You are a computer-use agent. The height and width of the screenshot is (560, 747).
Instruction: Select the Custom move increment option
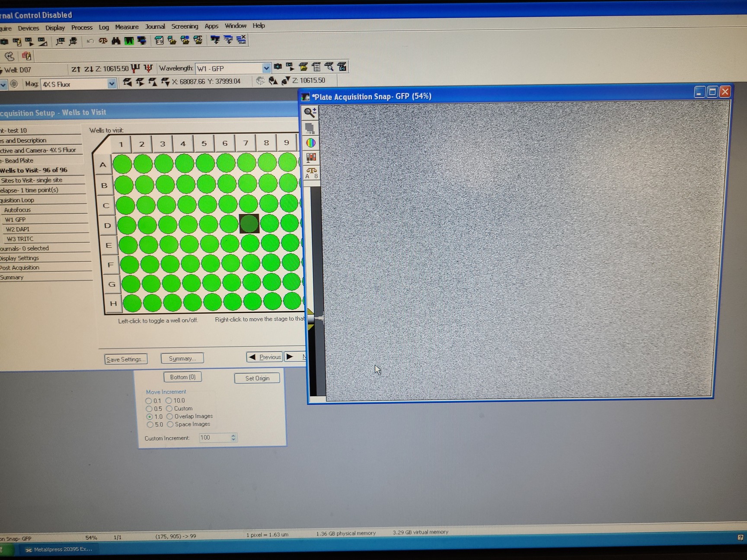(169, 408)
